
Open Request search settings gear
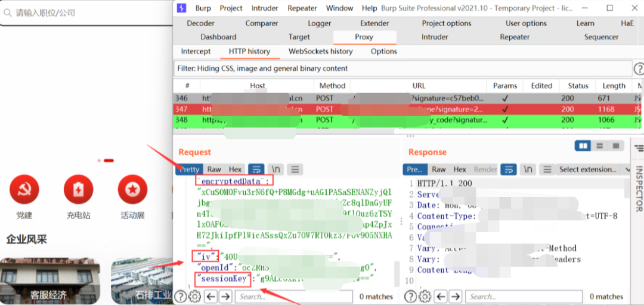pyautogui.click(x=194, y=296)
